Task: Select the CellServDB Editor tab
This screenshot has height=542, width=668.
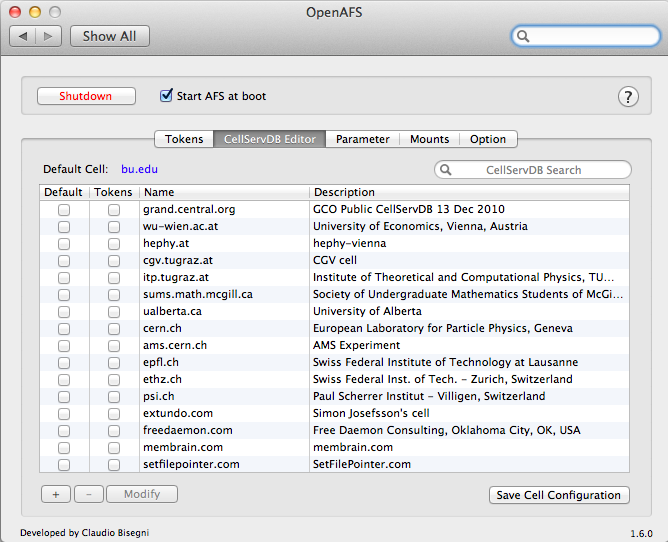Action: [270, 139]
